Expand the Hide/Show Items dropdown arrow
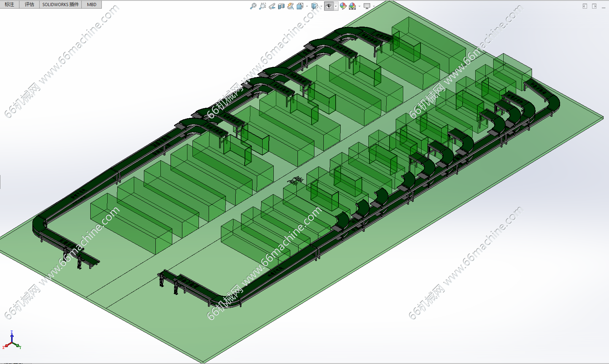The height and width of the screenshot is (364, 609). tap(336, 6)
